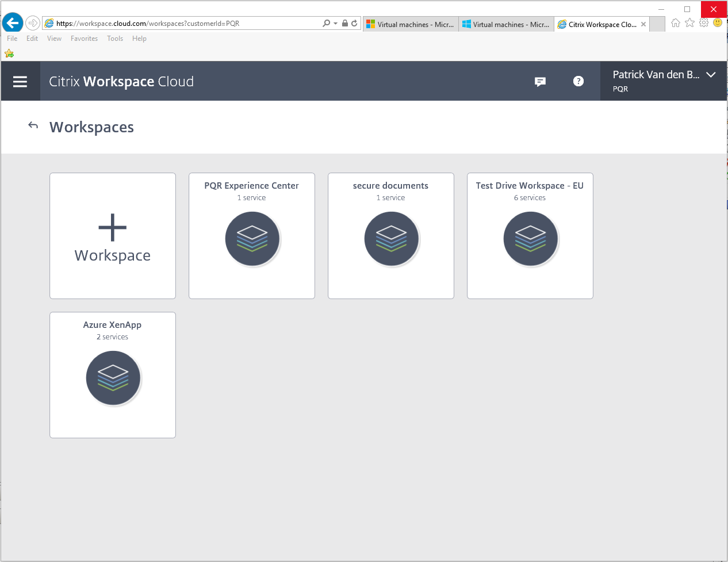
Task: Open Azure XenApp workspace icon
Action: pos(113,378)
